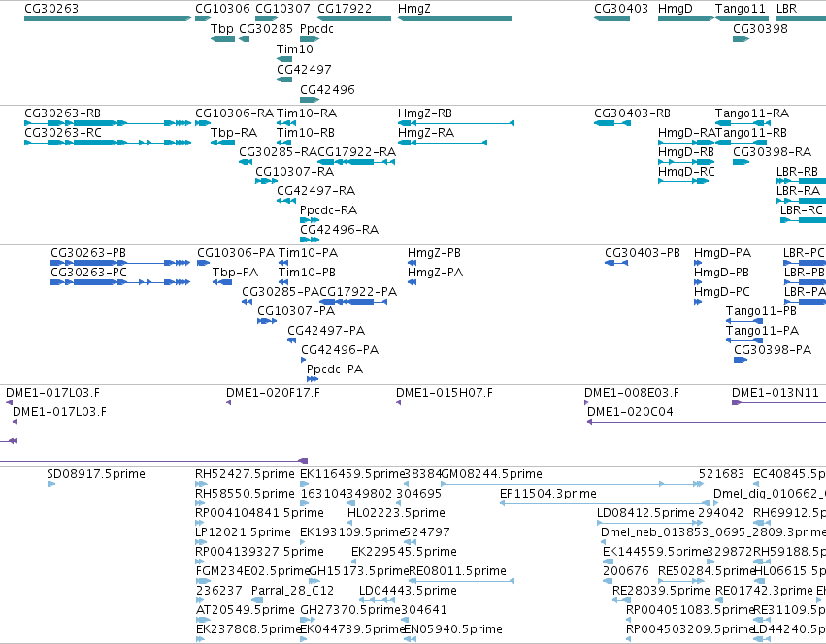Click the RE08011.5prime EST label
Image resolution: width=826 pixels, height=644 pixels.
coord(458,571)
